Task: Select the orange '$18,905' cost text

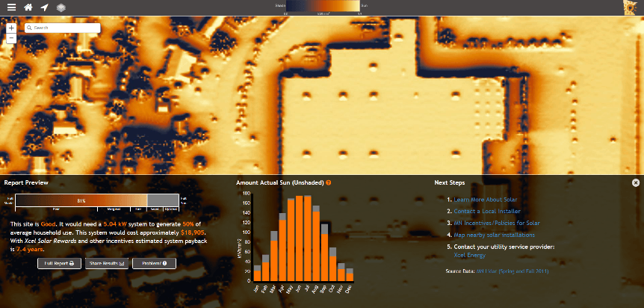Action: pos(193,232)
